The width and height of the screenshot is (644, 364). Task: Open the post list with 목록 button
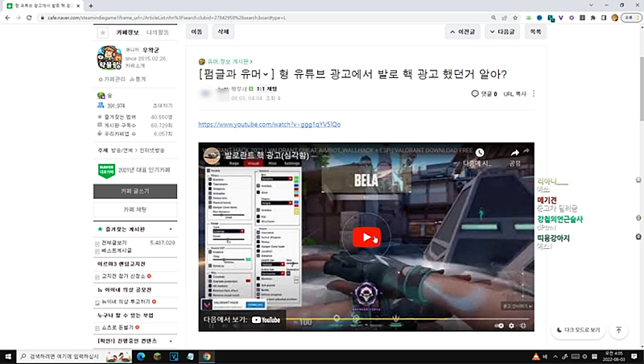tap(535, 31)
